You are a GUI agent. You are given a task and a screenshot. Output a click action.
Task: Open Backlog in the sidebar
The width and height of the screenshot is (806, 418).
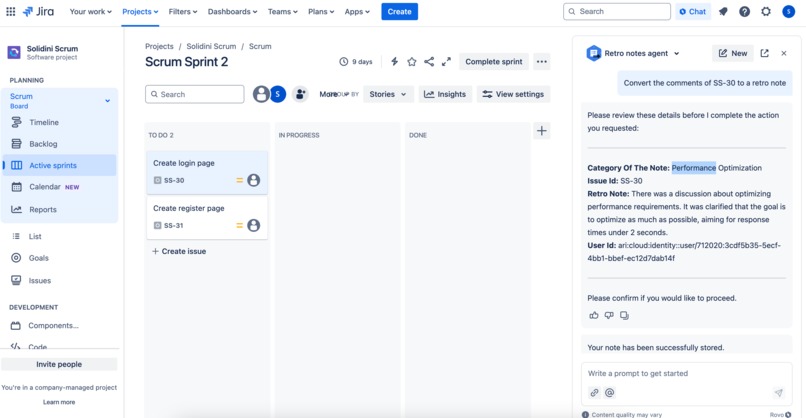tap(60, 144)
